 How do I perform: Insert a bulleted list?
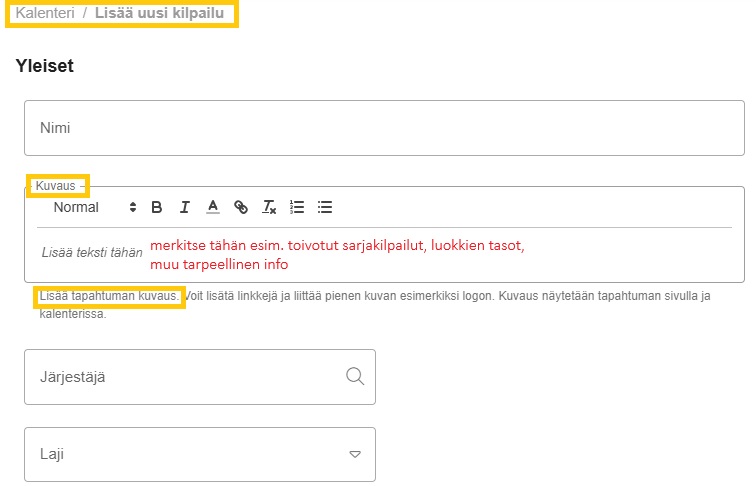(325, 207)
